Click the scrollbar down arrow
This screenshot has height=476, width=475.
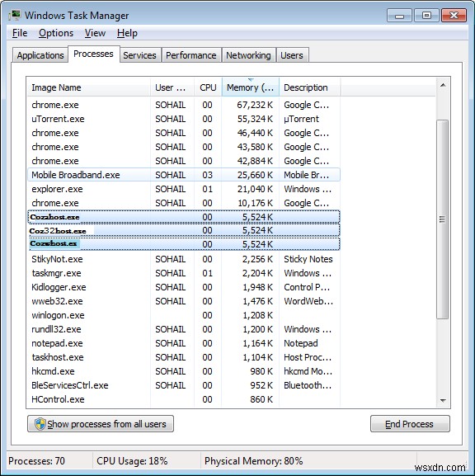[x=443, y=401]
